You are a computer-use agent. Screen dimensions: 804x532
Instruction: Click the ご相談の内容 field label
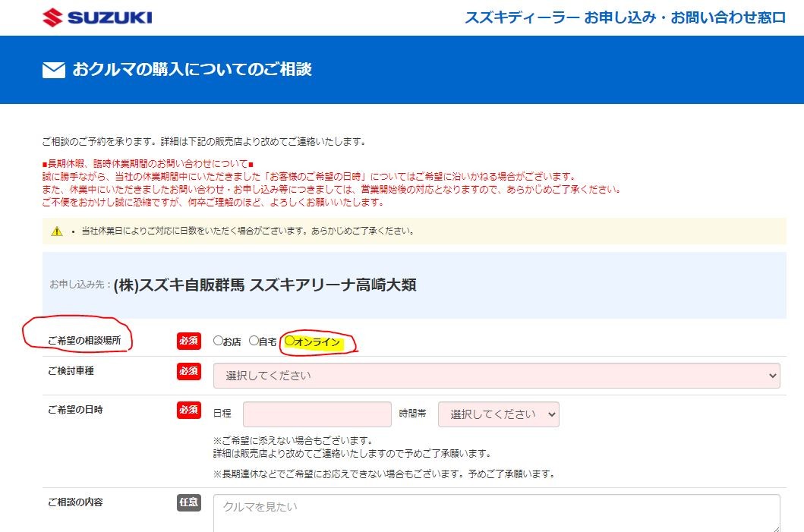coord(75,502)
